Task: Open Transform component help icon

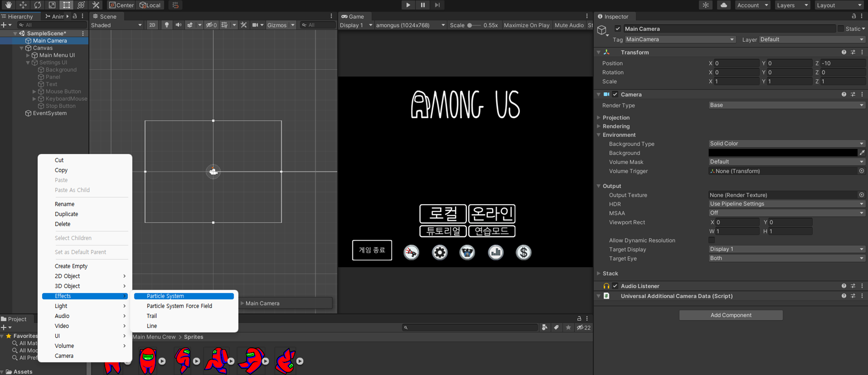Action: tap(844, 52)
